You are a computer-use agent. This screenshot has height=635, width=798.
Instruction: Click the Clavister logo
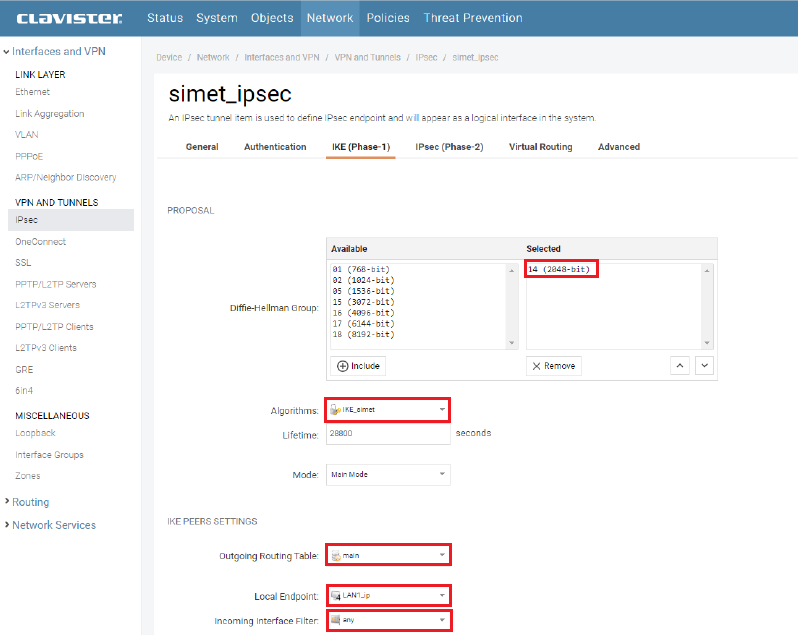pyautogui.click(x=69, y=18)
